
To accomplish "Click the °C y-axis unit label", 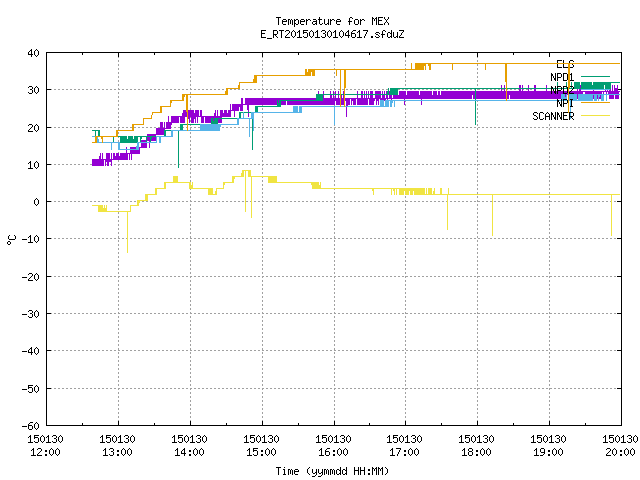I will click(x=11, y=240).
